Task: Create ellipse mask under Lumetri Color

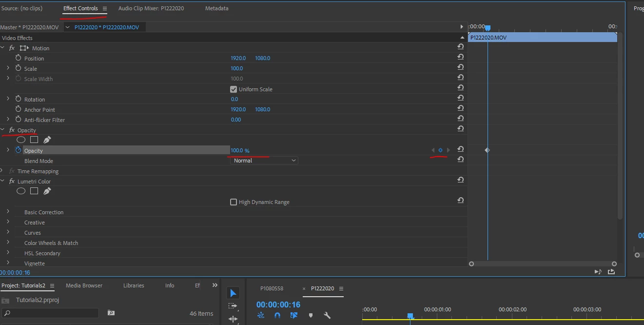Action: coord(21,191)
